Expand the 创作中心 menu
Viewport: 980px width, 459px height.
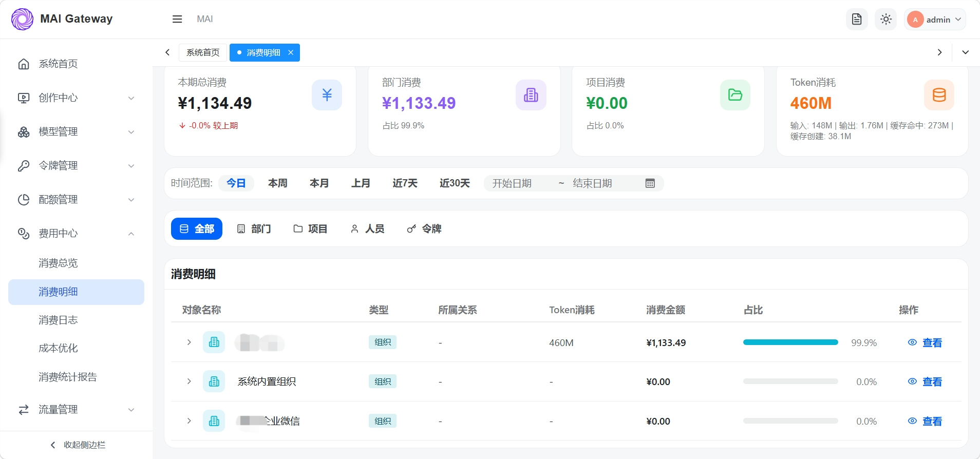coord(76,98)
